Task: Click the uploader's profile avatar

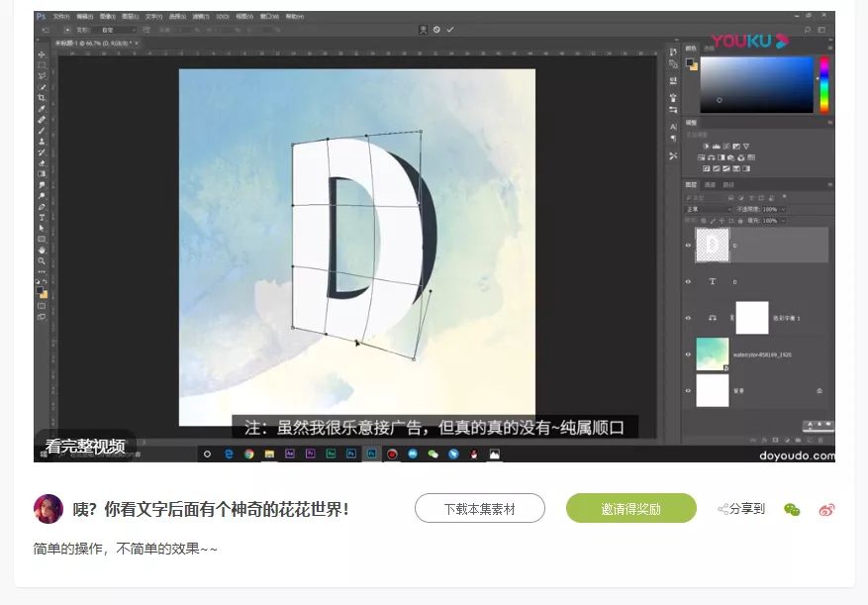Action: [48, 509]
